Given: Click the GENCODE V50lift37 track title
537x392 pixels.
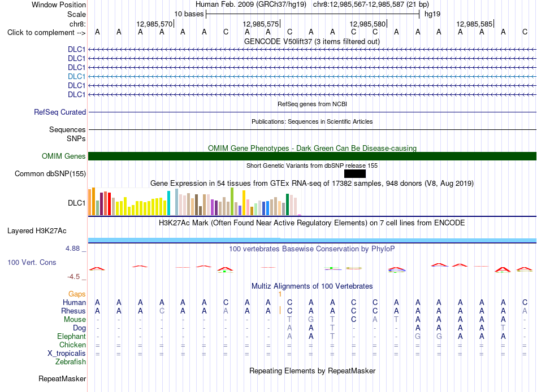Looking at the screenshot, I should (312, 41).
